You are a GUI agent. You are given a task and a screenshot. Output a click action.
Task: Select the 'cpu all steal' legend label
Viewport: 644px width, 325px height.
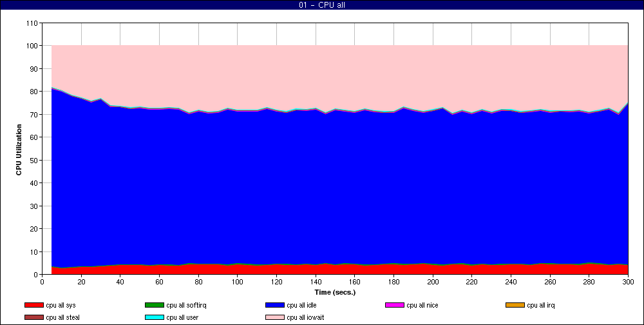coord(63,317)
